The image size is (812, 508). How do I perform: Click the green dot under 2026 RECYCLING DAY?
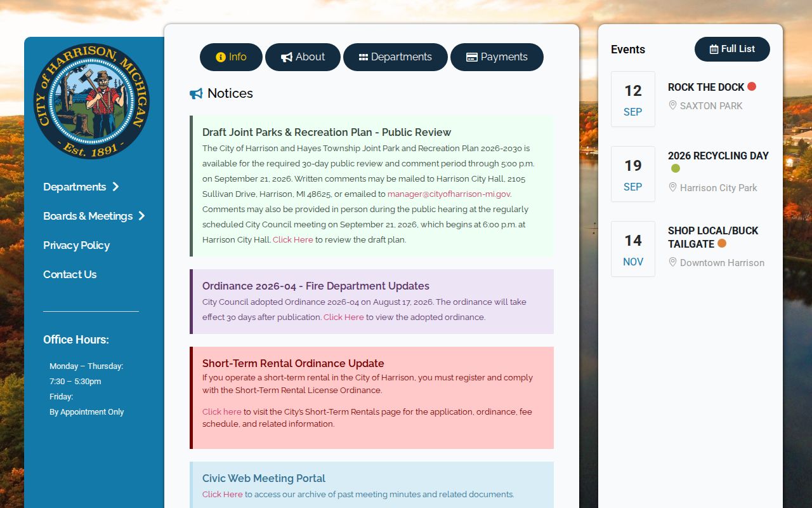pos(676,168)
